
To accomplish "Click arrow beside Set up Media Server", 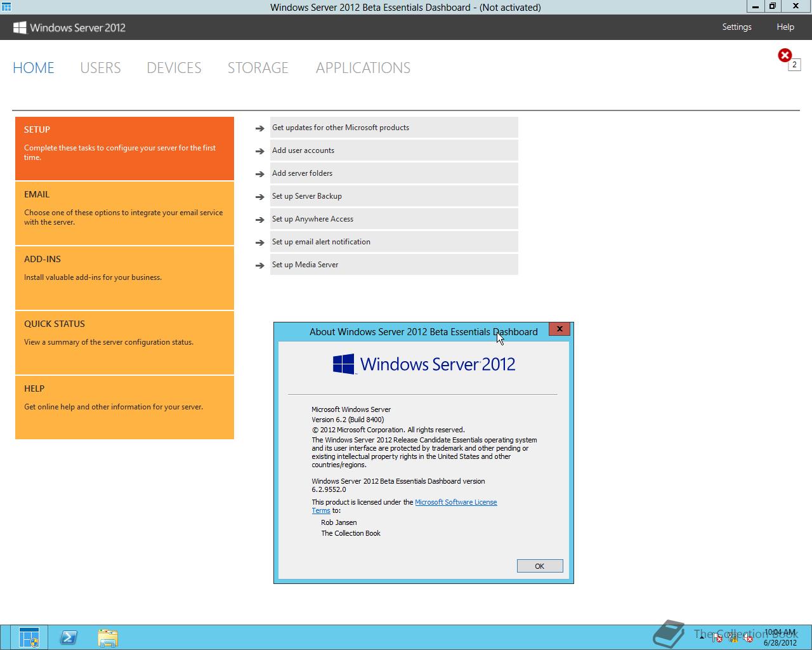I will (259, 265).
